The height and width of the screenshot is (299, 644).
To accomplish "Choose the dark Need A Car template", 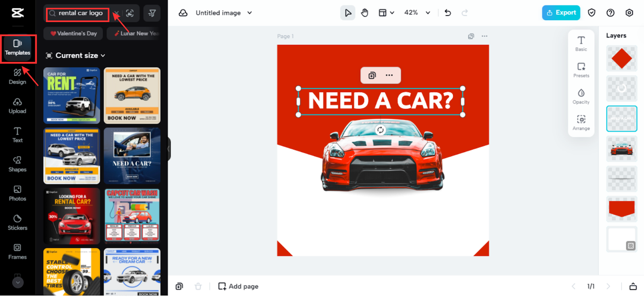I will coord(132,156).
